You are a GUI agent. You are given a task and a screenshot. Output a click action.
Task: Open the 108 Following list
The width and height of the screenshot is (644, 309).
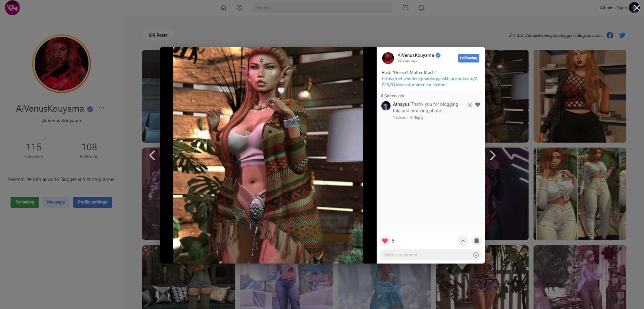click(x=89, y=151)
